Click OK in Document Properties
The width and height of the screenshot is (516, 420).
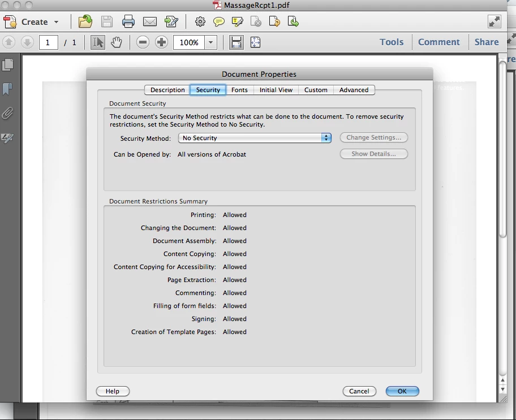coord(402,391)
